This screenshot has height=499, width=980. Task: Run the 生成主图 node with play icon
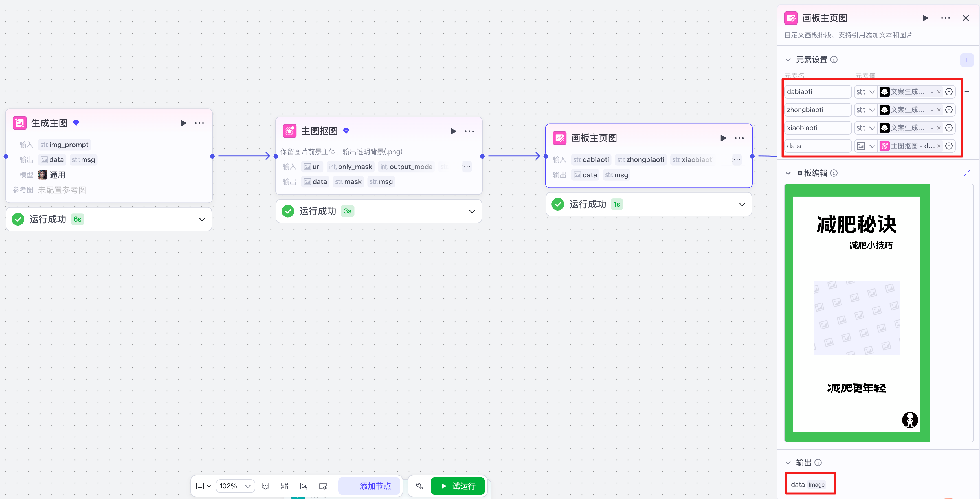point(183,123)
